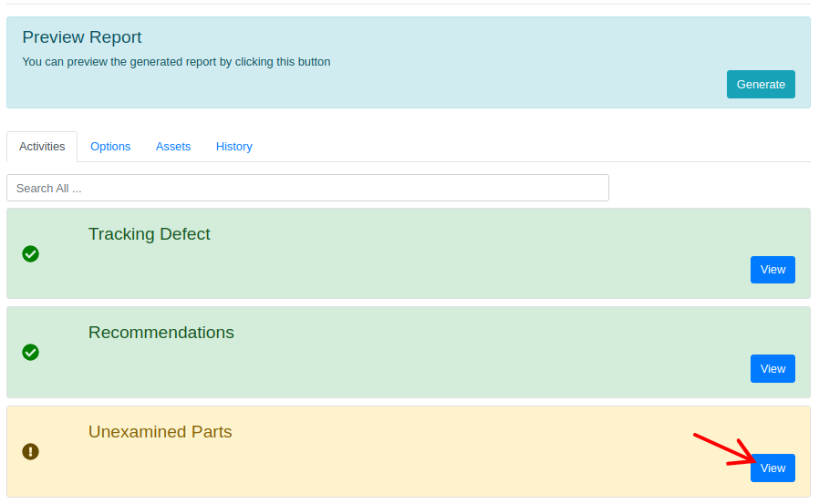This screenshot has width=819, height=504.
Task: Click the Preview Report heading
Action: [x=82, y=37]
